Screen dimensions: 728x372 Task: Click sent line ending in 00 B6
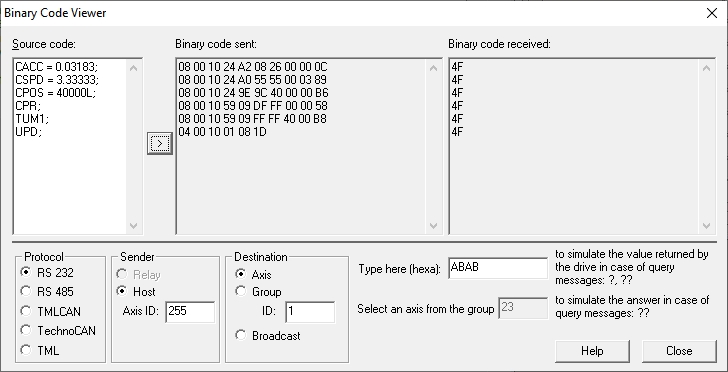point(253,93)
